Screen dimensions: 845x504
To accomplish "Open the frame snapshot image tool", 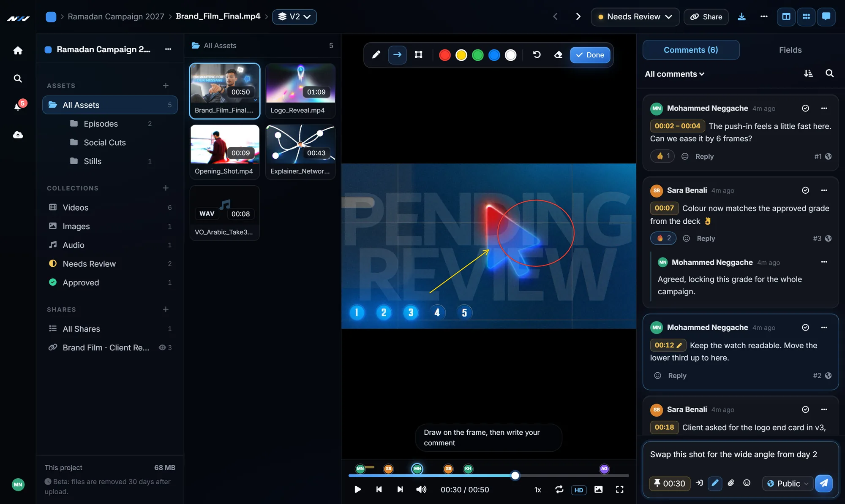I will [599, 490].
